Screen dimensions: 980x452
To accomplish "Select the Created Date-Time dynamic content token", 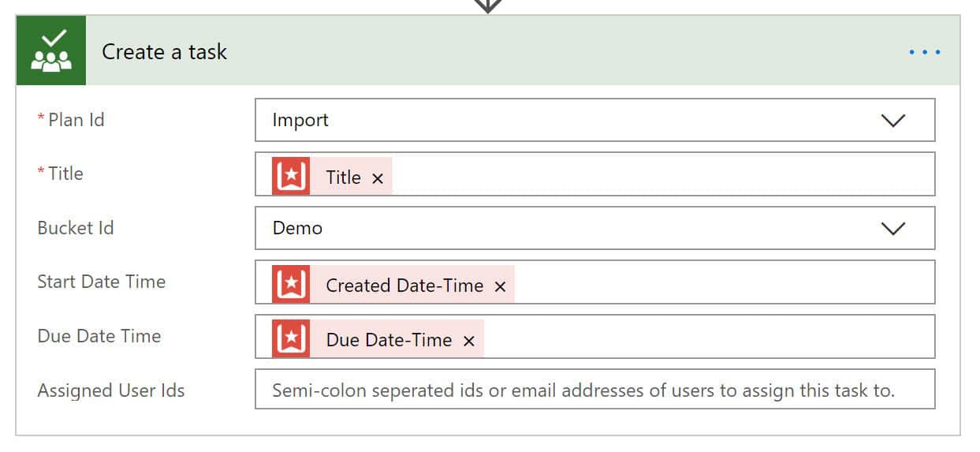I will tap(393, 284).
